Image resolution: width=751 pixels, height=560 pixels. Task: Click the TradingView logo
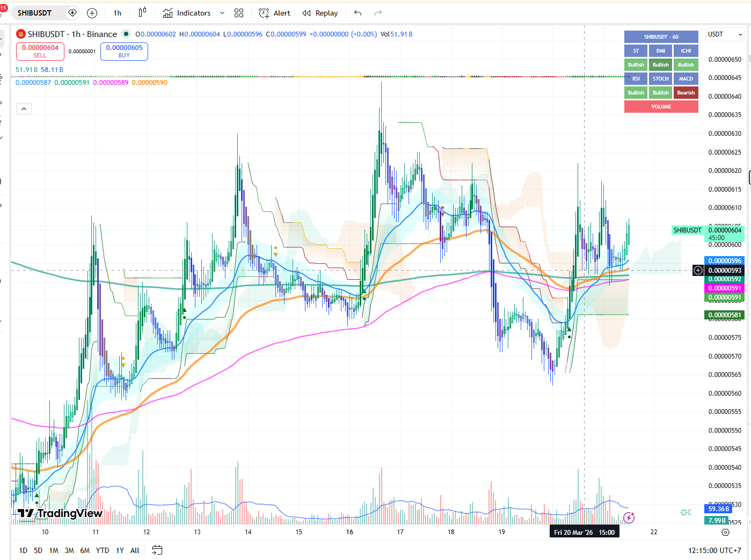point(60,513)
